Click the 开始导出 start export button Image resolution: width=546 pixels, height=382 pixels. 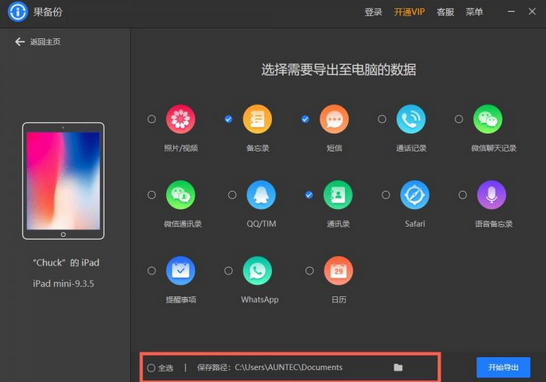pyautogui.click(x=503, y=367)
